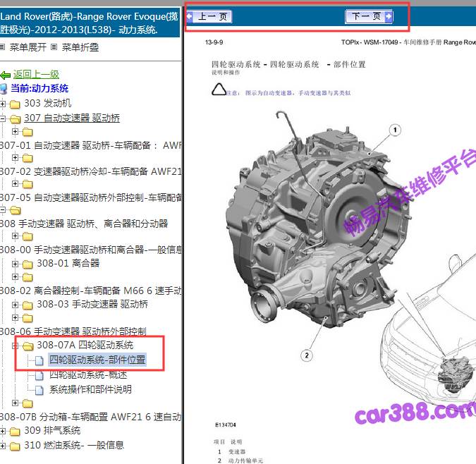
Task: Click the 四轮驱动系统-概述 page icon
Action: (39, 376)
